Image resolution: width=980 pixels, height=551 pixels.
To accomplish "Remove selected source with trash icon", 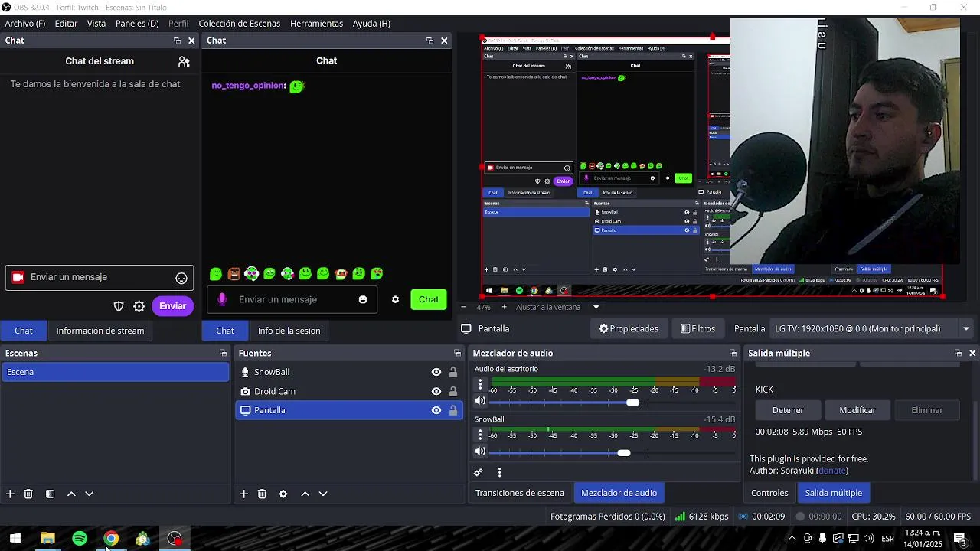I will (x=262, y=494).
